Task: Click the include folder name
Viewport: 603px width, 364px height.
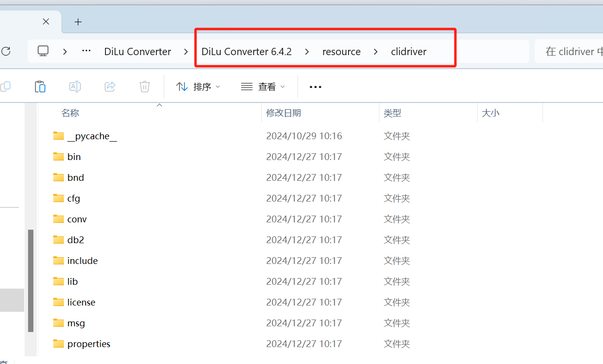Action: tap(82, 261)
